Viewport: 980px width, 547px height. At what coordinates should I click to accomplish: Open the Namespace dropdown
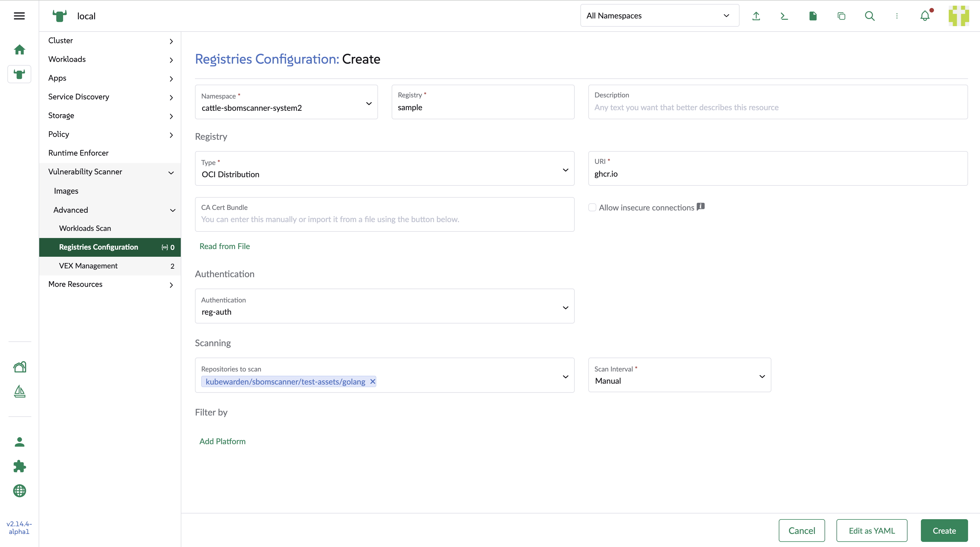coord(286,102)
